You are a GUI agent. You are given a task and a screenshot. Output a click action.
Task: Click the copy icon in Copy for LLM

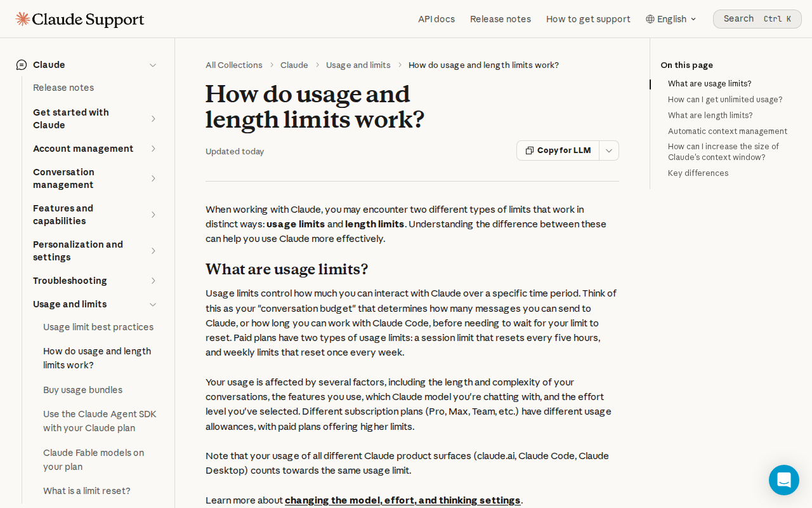point(530,150)
